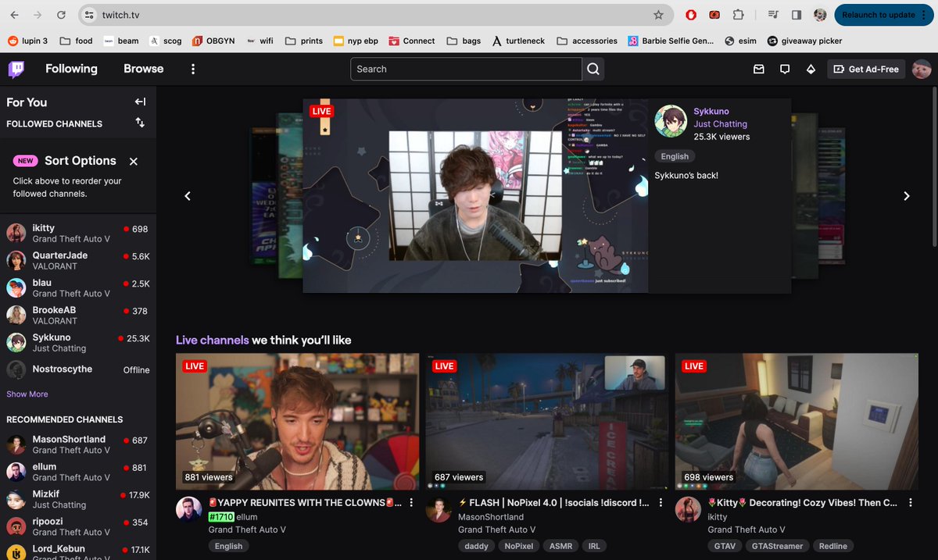The height and width of the screenshot is (560, 938).
Task: Open ripoozi in recommended channels
Action: (x=78, y=526)
